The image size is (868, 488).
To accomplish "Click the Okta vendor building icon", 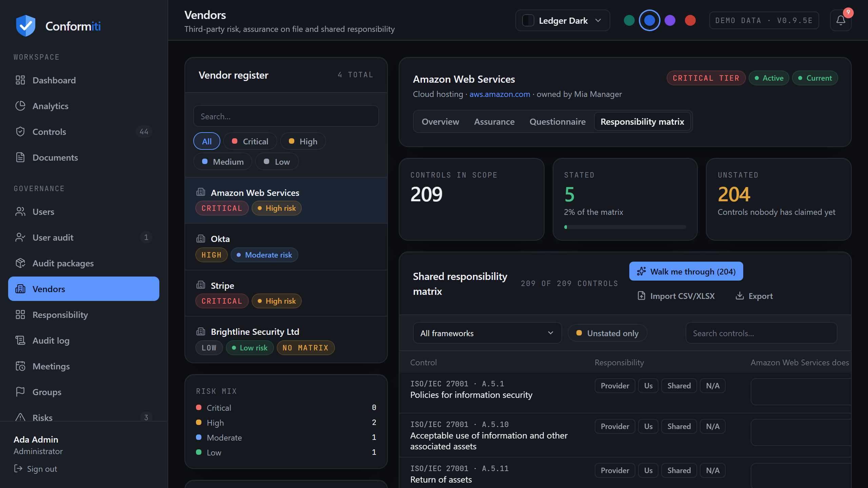I will [201, 239].
